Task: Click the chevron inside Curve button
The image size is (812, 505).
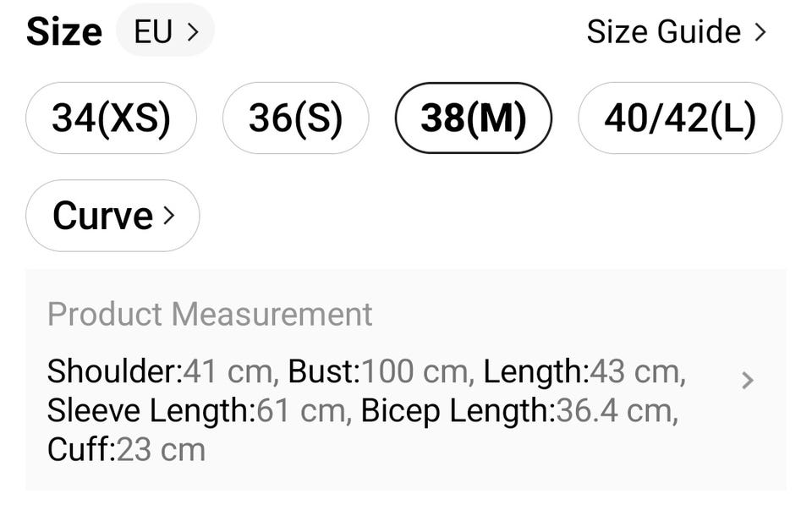Action: 168,216
